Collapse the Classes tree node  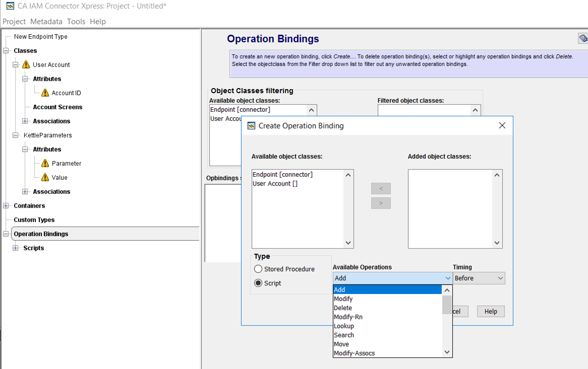tap(6, 50)
